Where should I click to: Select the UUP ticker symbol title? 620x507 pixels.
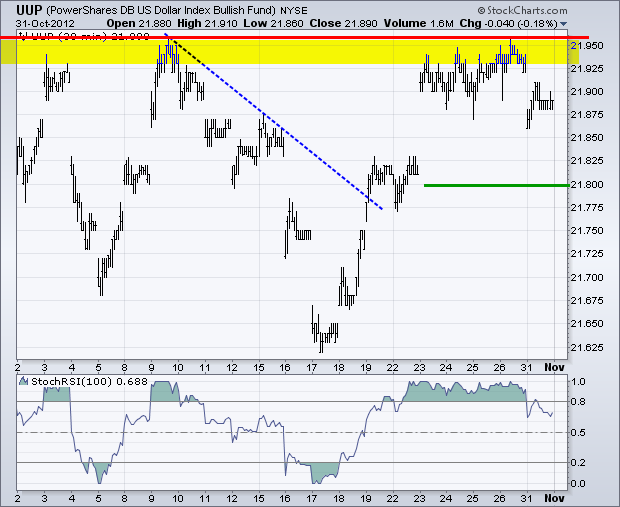tap(29, 10)
